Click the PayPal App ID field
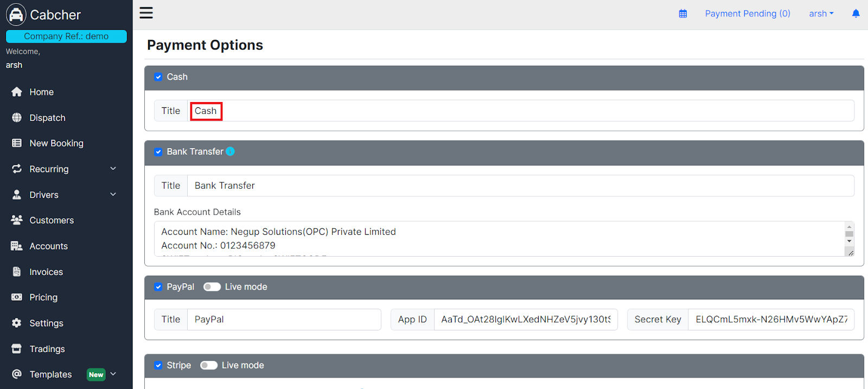 526,320
